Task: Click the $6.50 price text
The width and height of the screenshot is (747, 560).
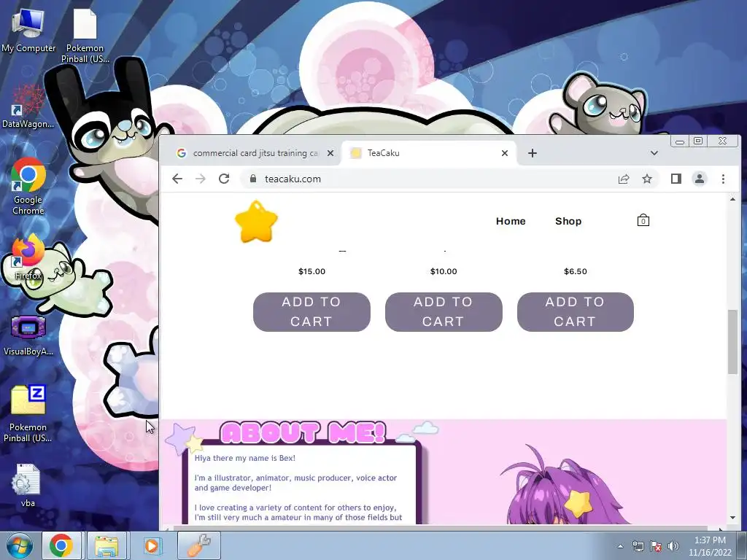Action: pyautogui.click(x=576, y=271)
